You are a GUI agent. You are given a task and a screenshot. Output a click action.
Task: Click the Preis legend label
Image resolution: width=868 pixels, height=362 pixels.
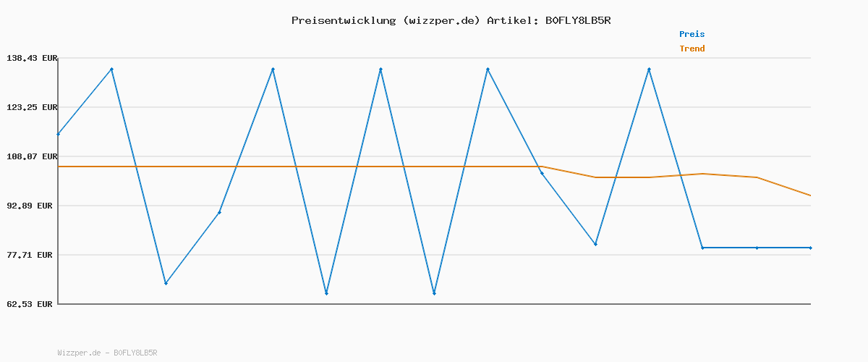point(692,34)
